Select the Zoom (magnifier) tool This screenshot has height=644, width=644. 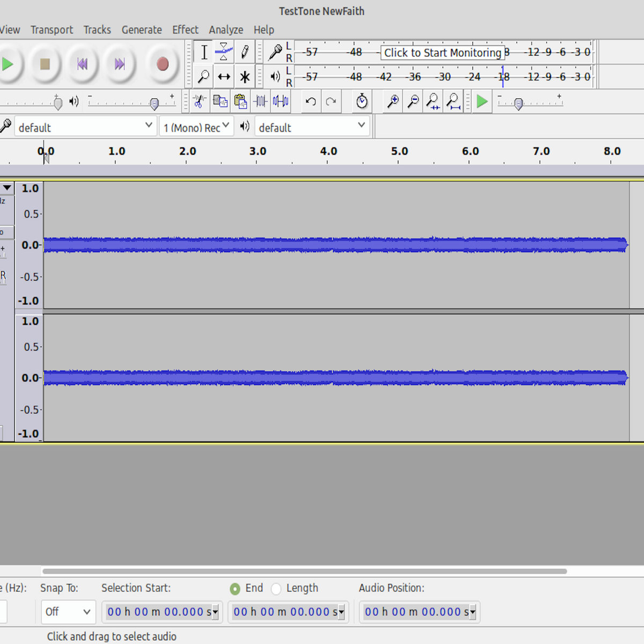[x=204, y=77]
